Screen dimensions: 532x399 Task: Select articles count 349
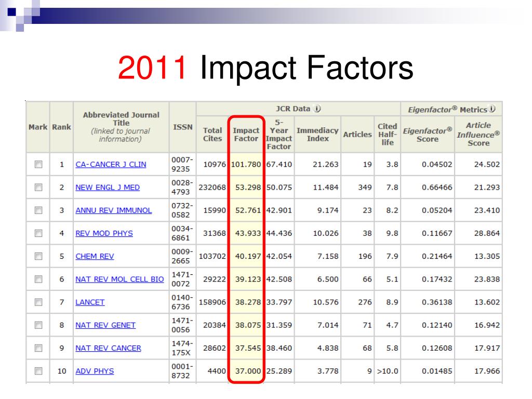point(365,187)
